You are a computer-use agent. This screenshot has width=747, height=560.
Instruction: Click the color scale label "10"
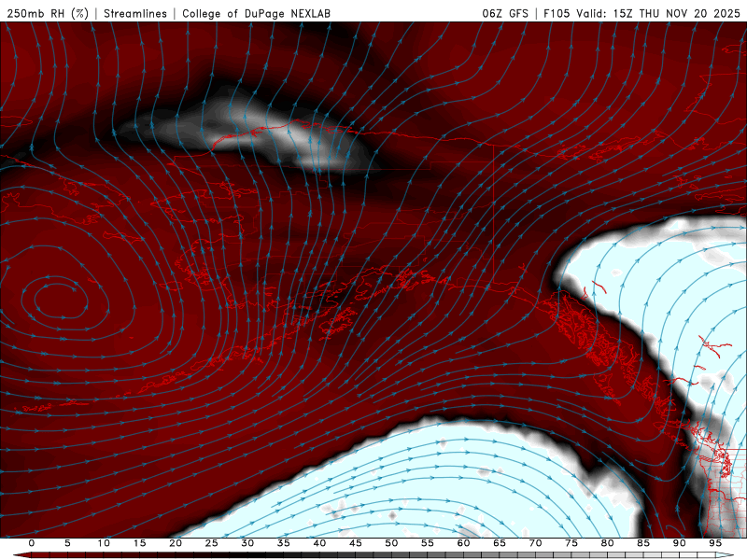(104, 543)
